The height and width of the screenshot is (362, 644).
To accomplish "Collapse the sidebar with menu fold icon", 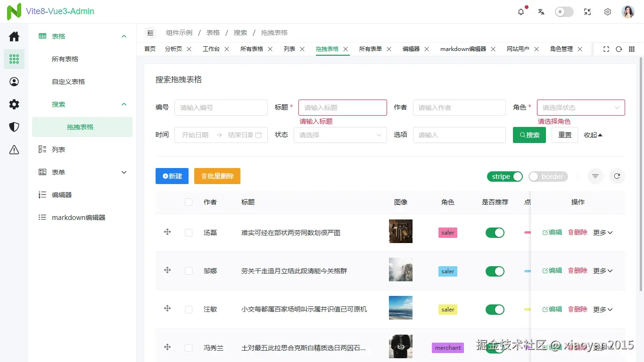I will coord(150,33).
